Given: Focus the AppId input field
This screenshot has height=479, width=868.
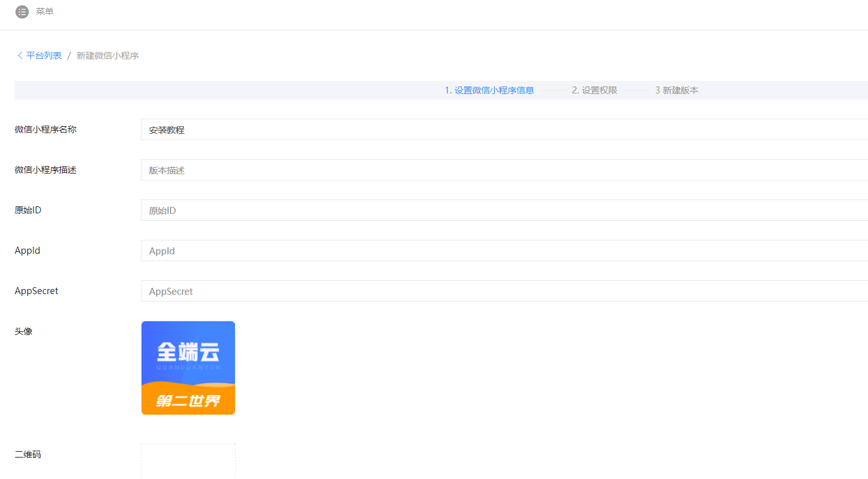Looking at the screenshot, I should click(504, 251).
